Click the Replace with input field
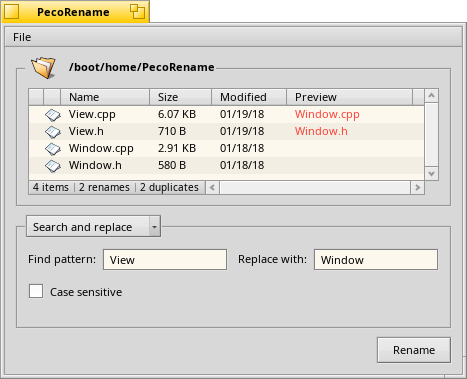 click(376, 260)
